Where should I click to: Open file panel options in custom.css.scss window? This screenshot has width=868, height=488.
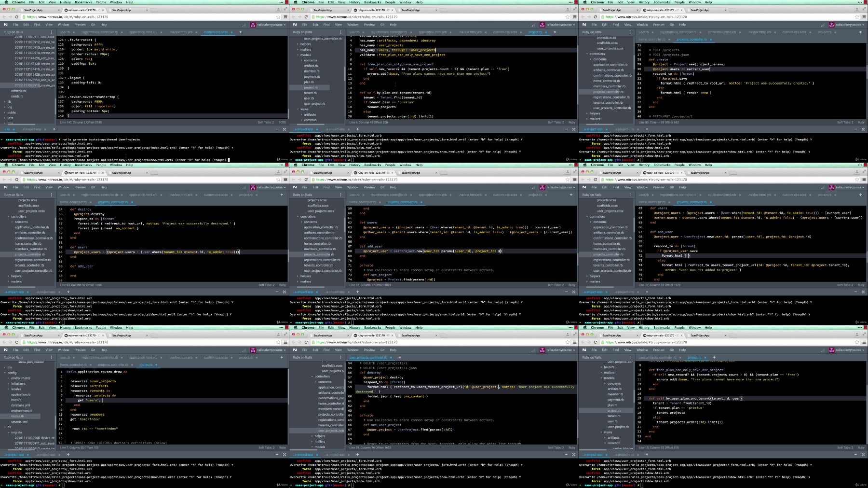pyautogui.click(x=51, y=32)
